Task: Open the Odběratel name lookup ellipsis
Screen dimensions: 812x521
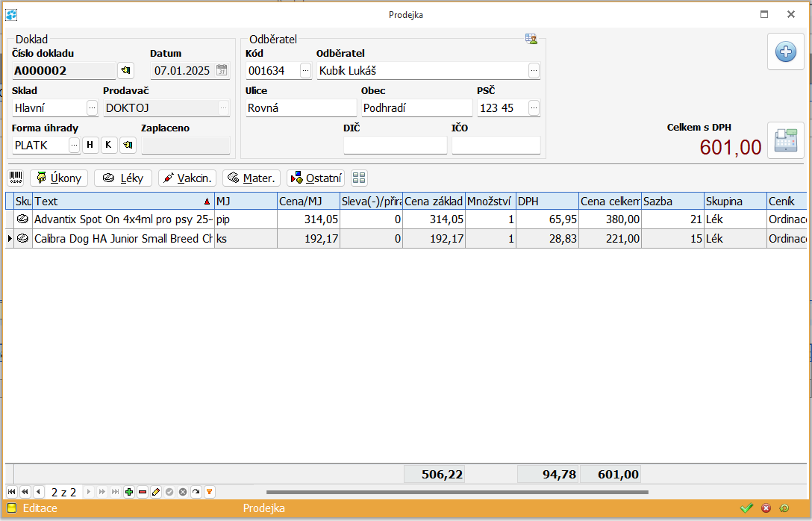Action: point(534,70)
